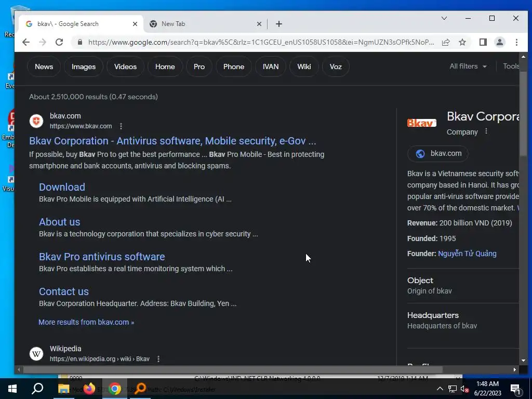This screenshot has height=399, width=532.
Task: Click Chrome icon in taskbar
Action: (x=115, y=389)
